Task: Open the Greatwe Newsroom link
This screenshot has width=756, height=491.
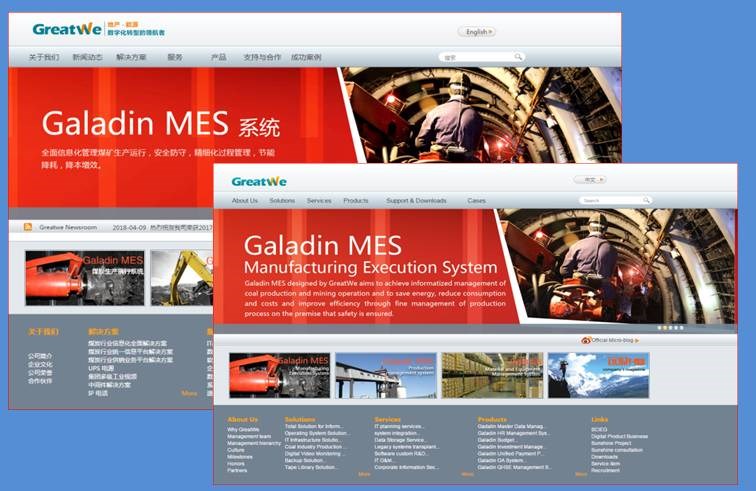Action: tap(68, 227)
